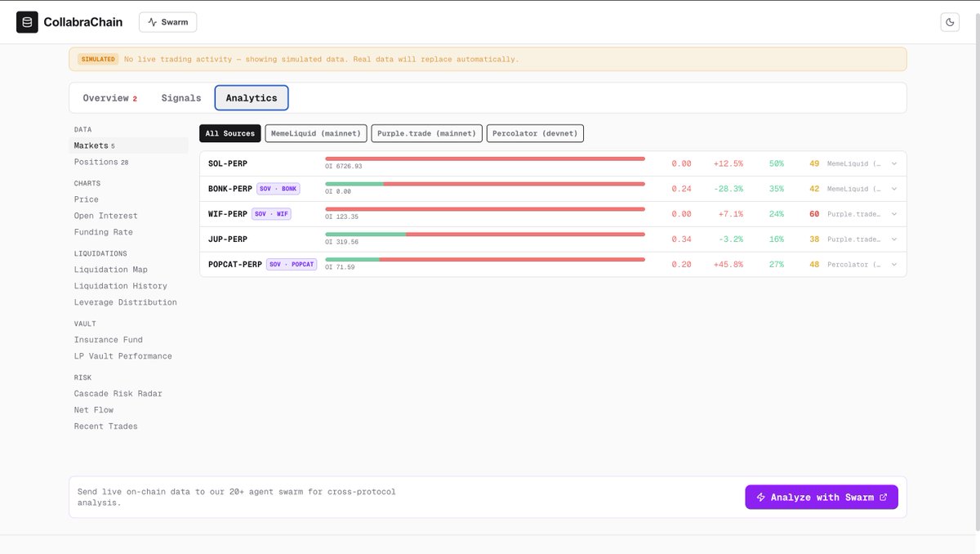Open Markets in the sidebar
The width and height of the screenshot is (980, 554).
pos(128,145)
